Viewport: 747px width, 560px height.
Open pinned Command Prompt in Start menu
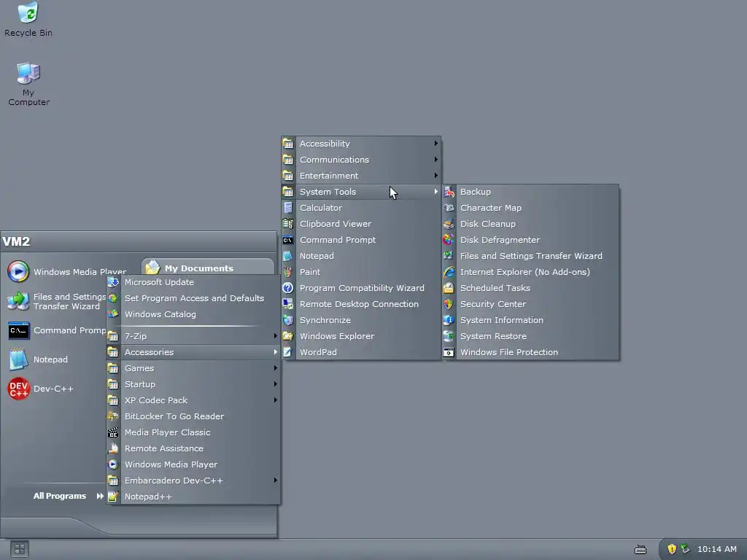coord(55,330)
